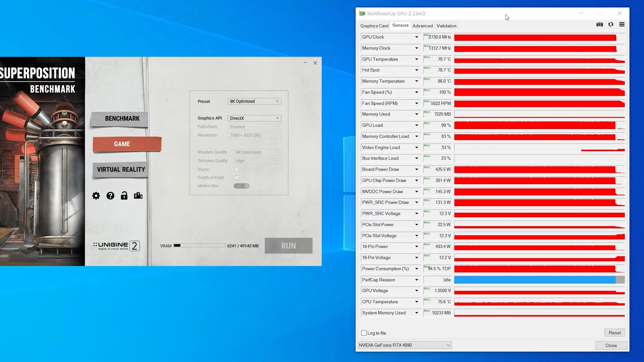Click the VRAM usage bar

(199, 246)
